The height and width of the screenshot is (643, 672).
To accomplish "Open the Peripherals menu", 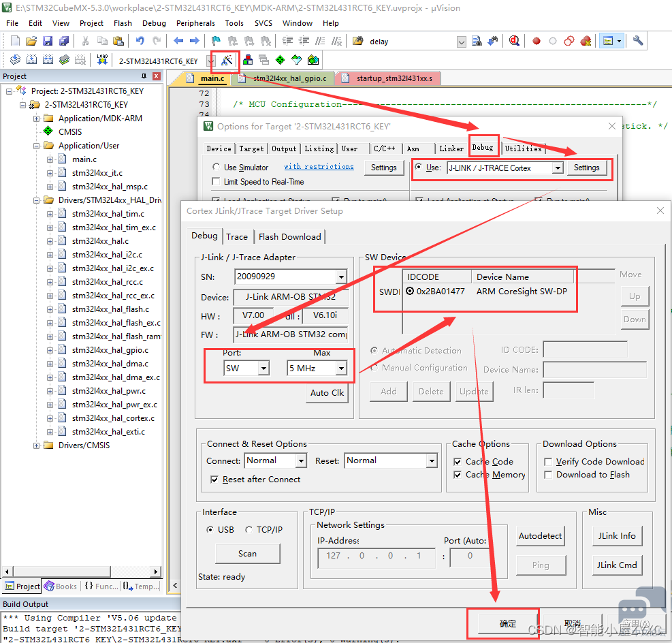I will [x=195, y=23].
